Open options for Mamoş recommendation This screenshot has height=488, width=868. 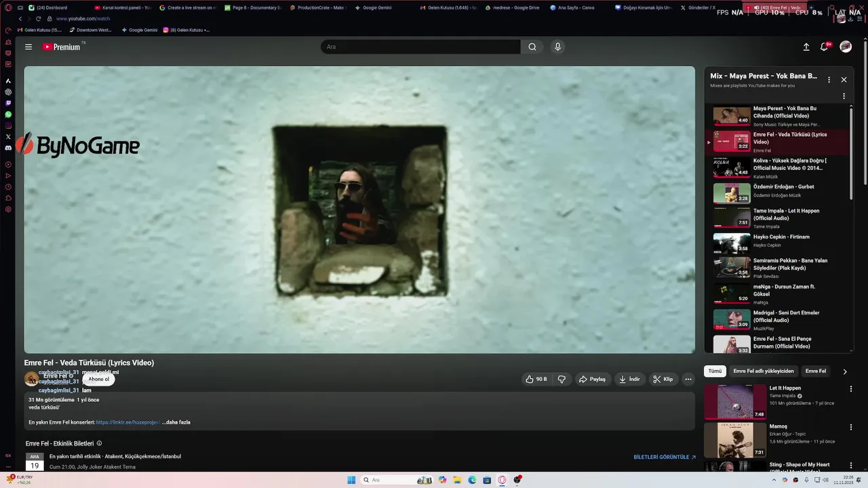coord(850,427)
